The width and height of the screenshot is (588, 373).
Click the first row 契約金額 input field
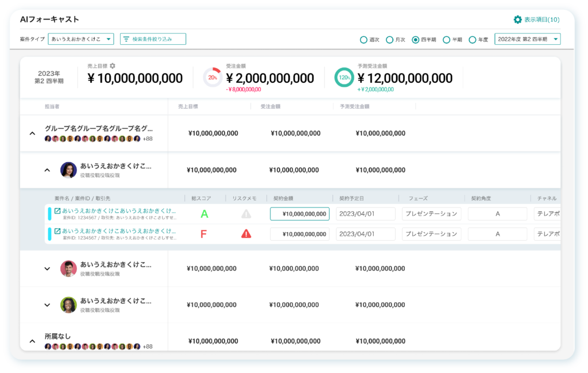coord(300,214)
